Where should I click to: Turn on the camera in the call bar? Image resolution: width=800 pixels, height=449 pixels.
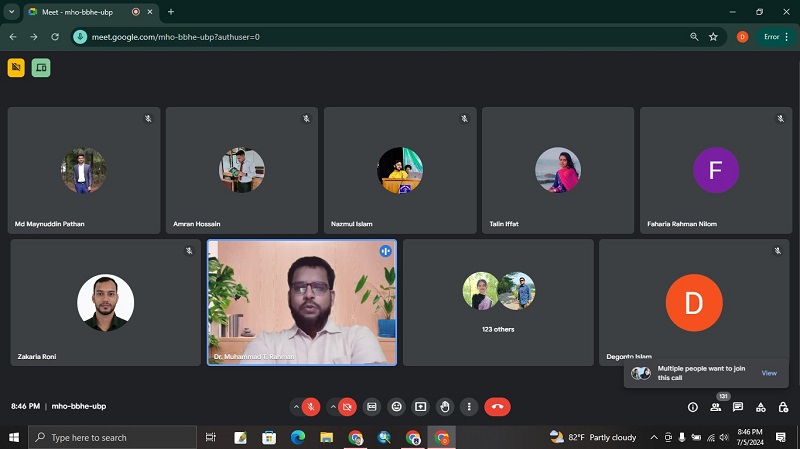347,407
